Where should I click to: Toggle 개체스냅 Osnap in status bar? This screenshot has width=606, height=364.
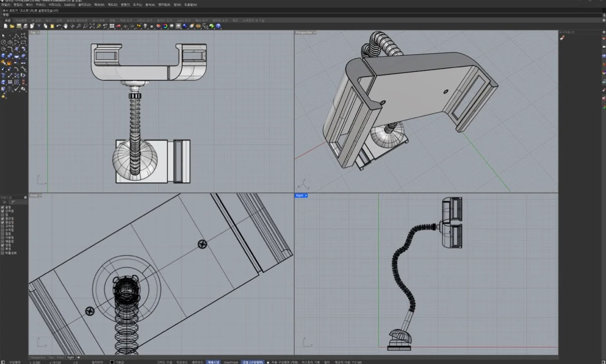click(x=213, y=362)
